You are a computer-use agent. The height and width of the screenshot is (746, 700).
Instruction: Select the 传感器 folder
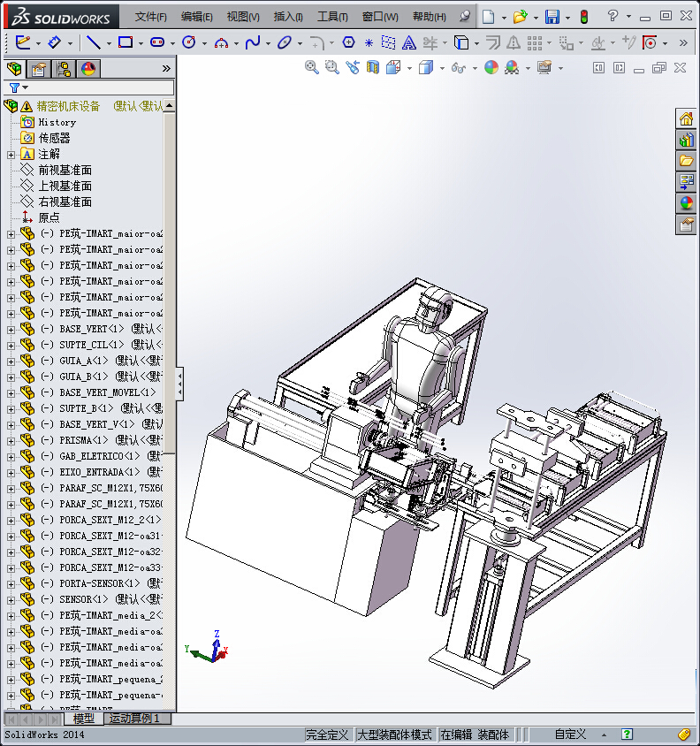[54, 138]
